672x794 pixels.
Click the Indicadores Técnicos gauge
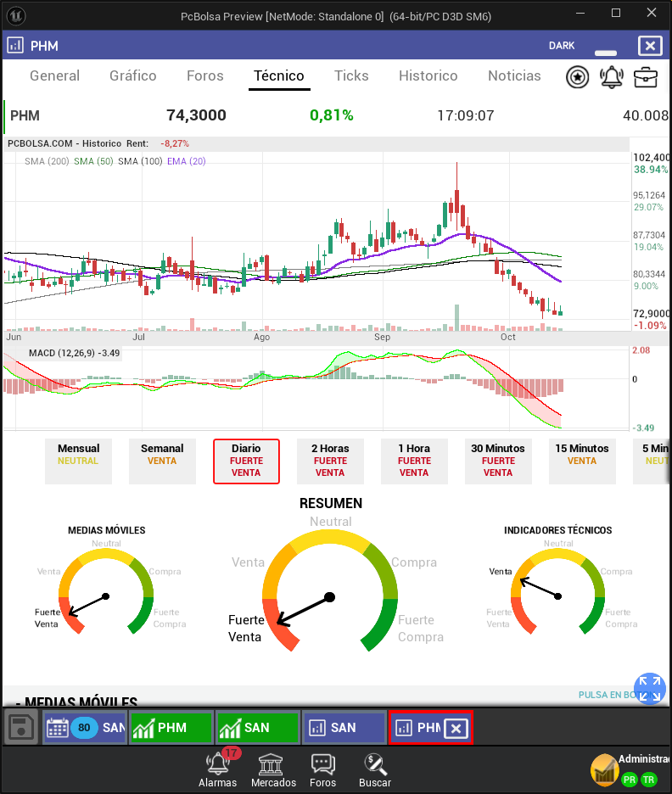pos(557,591)
